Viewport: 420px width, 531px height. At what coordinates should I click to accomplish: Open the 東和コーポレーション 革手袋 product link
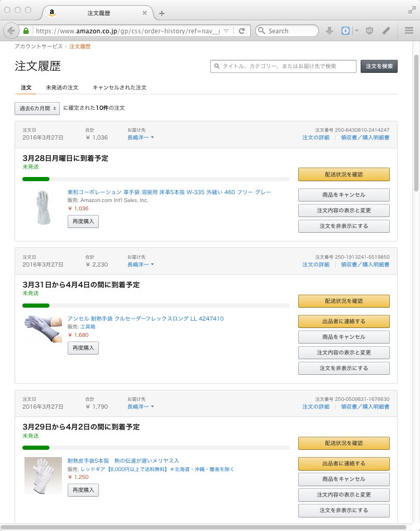pyautogui.click(x=169, y=192)
